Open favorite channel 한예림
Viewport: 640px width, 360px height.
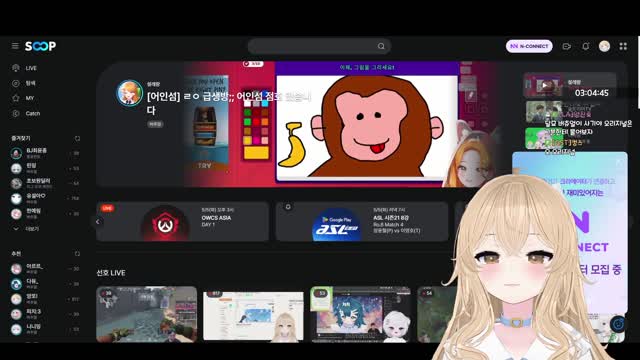[x=45, y=213]
